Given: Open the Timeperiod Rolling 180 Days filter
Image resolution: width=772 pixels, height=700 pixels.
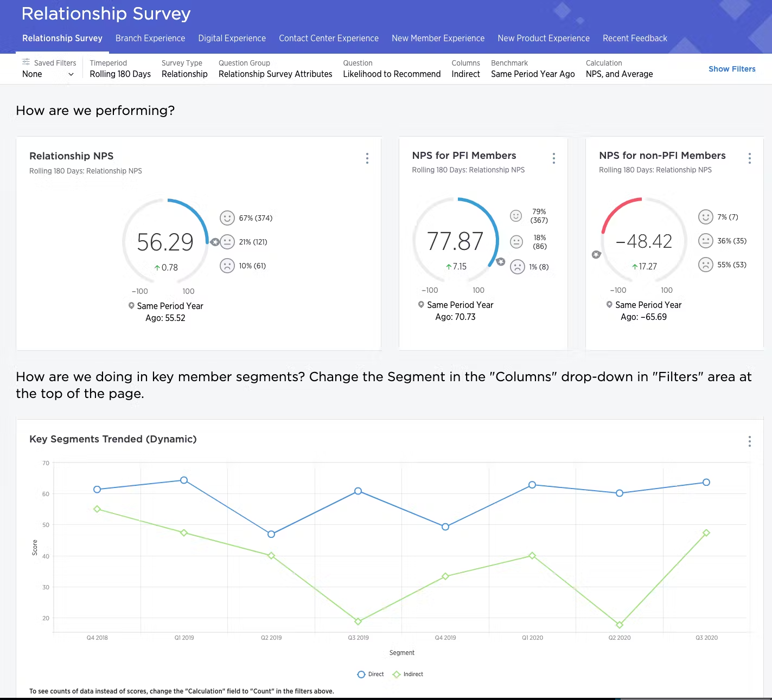Looking at the screenshot, I should point(120,74).
